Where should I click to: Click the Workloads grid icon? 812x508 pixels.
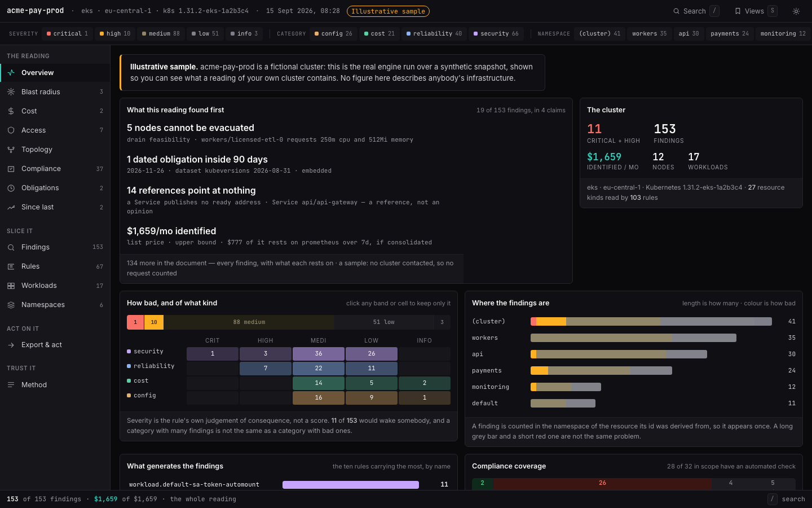[x=11, y=286]
